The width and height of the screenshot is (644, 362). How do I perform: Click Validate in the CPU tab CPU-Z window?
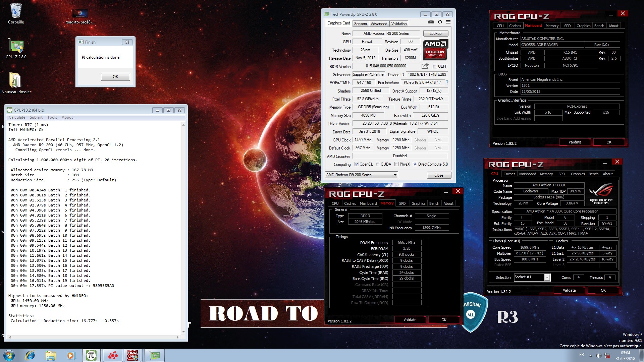tap(569, 290)
